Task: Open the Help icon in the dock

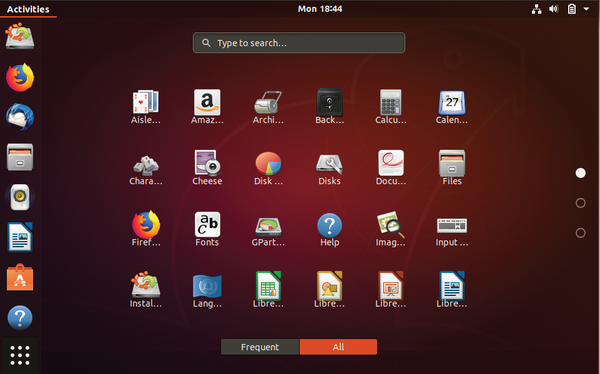Action: (20, 317)
